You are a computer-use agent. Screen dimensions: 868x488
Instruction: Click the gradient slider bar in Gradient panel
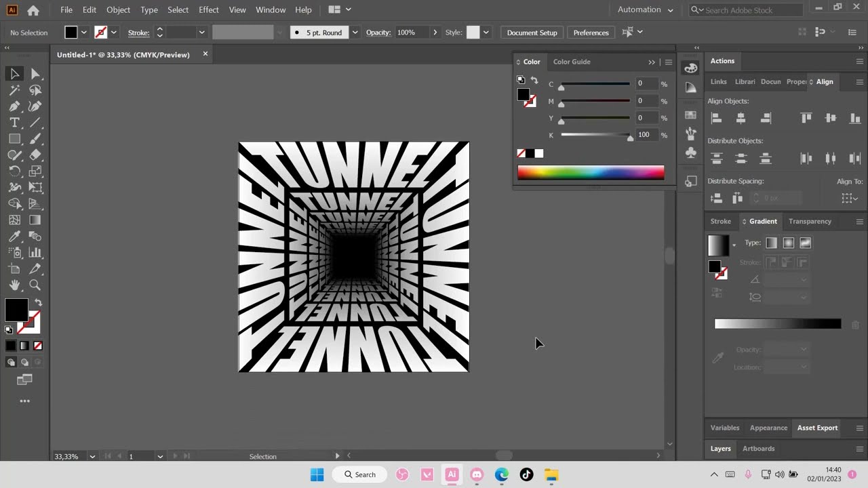(x=778, y=324)
